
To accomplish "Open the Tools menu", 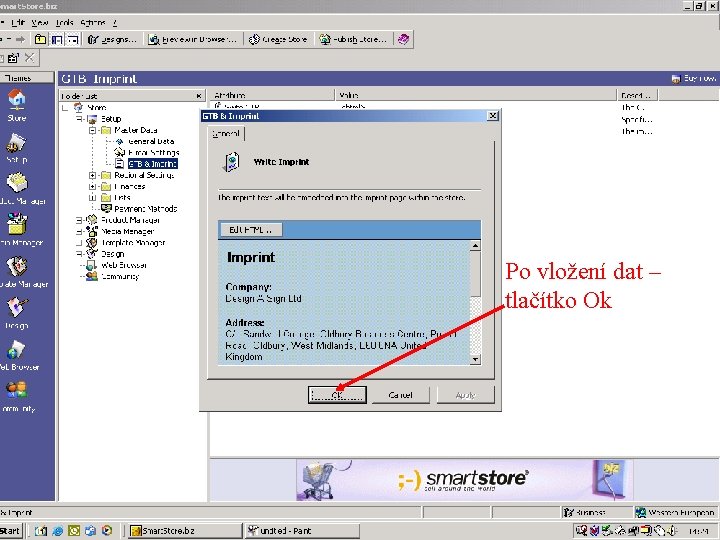I will click(64, 22).
